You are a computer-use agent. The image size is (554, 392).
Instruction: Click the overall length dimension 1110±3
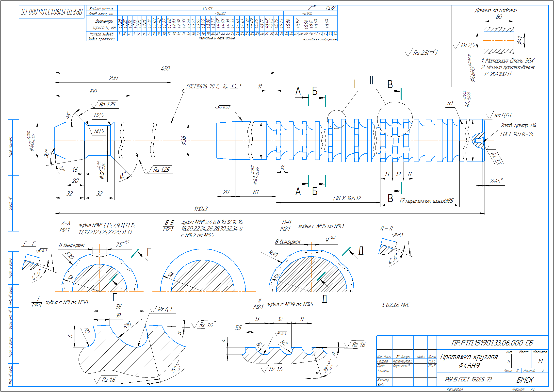point(201,209)
